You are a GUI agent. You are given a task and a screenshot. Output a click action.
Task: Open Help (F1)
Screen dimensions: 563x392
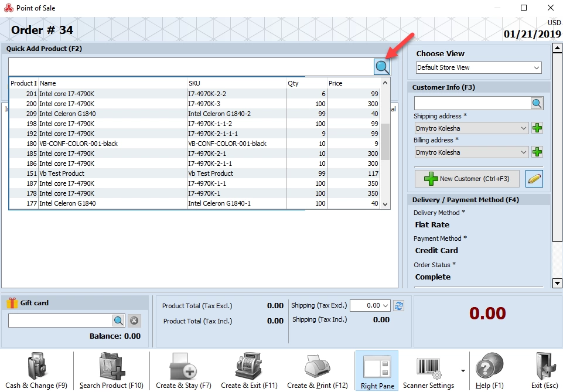point(489,371)
